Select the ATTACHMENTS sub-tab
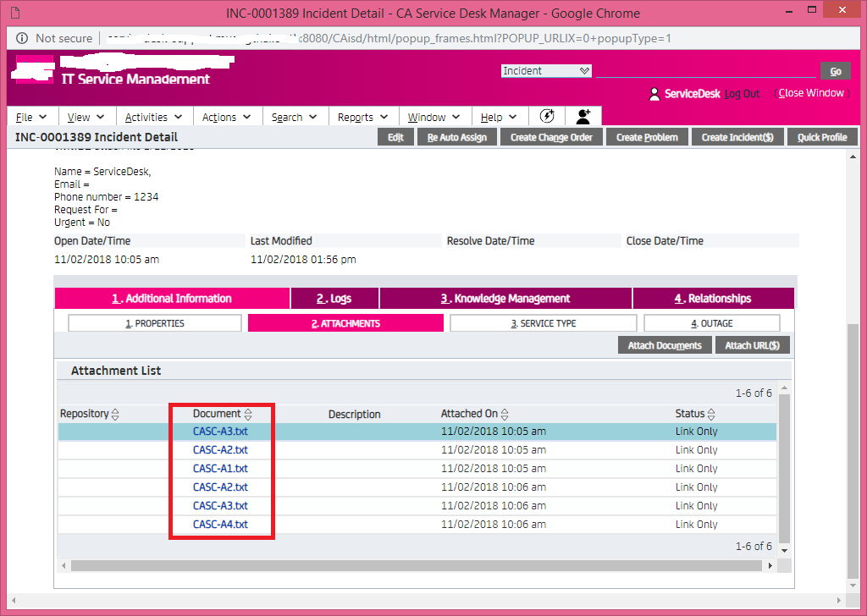The image size is (867, 616). [345, 323]
